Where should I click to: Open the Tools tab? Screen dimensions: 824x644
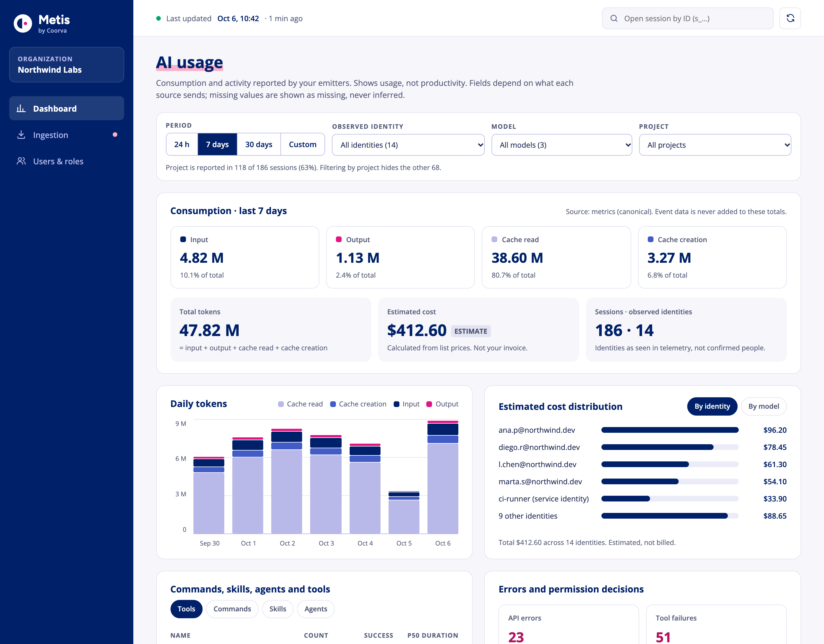pyautogui.click(x=186, y=609)
